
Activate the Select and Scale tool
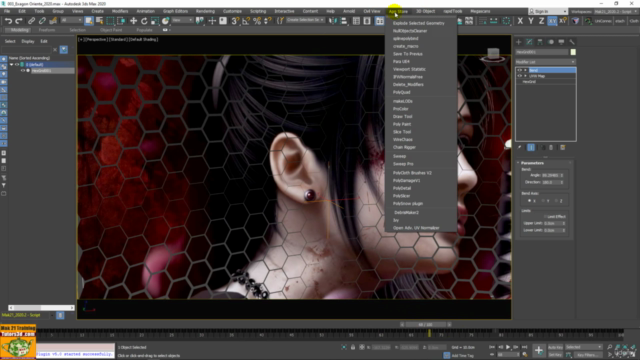155,21
